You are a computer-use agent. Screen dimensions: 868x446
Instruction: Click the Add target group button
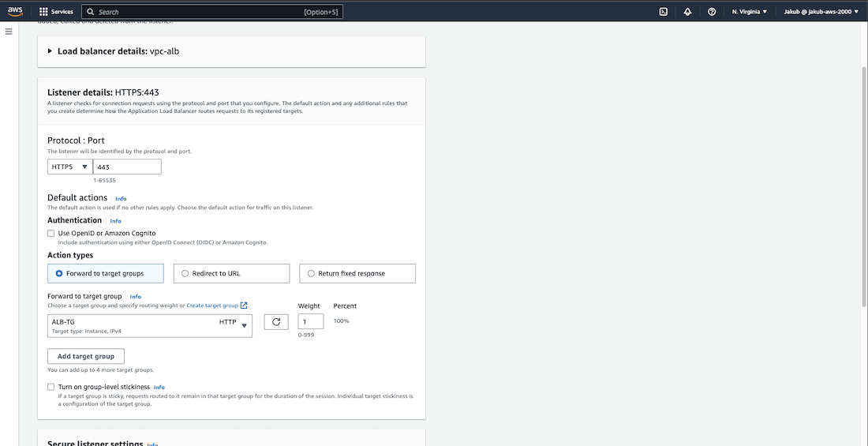[x=86, y=356]
